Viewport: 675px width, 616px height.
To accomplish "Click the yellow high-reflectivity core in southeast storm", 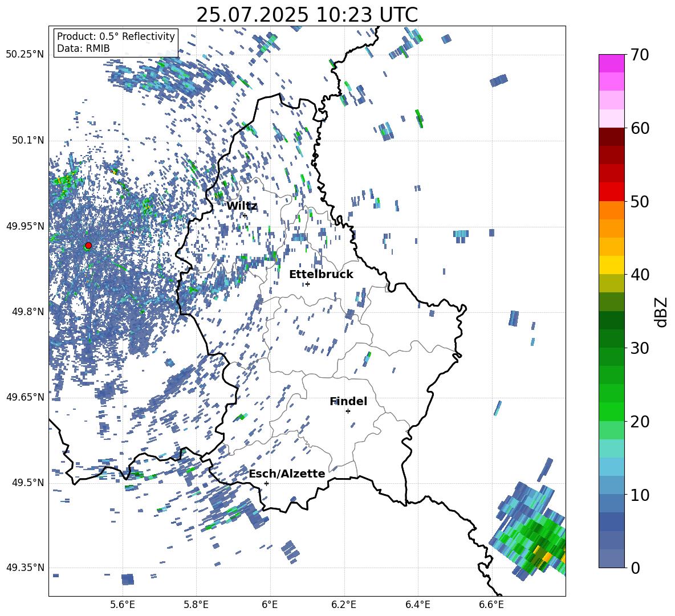I will point(546,556).
